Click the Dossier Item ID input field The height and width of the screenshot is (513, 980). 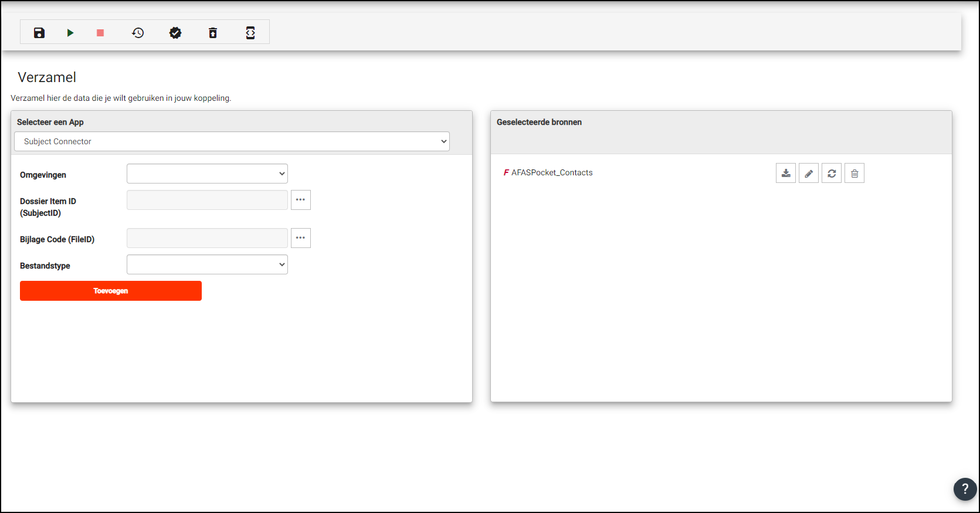pyautogui.click(x=207, y=200)
